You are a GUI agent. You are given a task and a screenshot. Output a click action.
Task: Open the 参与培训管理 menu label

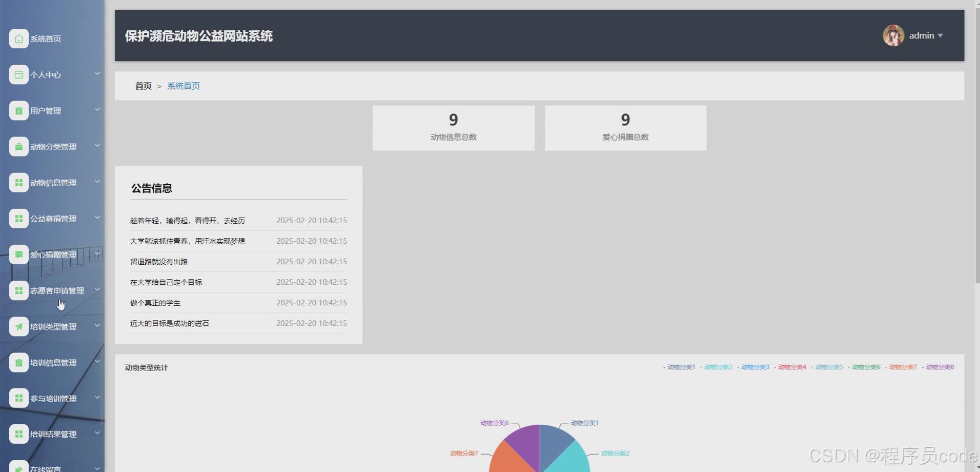click(x=53, y=399)
